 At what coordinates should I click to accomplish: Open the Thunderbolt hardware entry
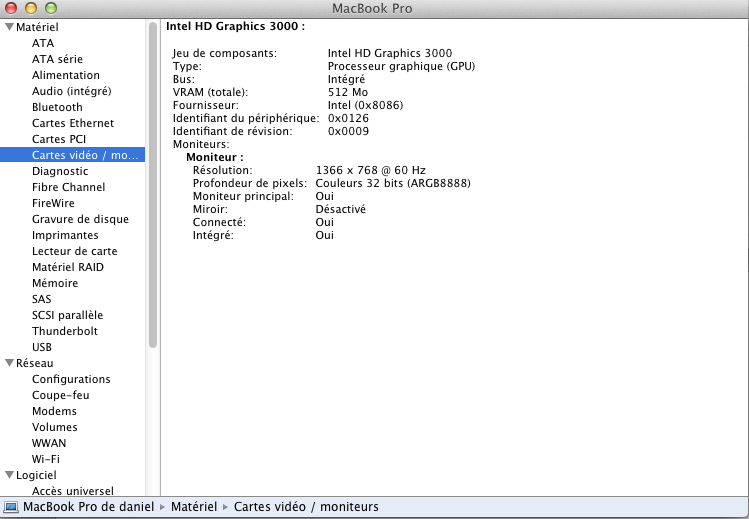(65, 331)
